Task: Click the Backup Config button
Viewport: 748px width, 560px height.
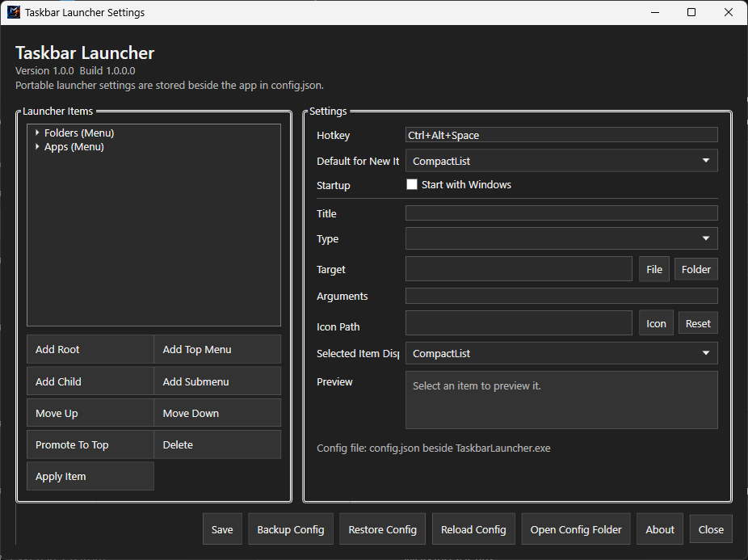Action: pyautogui.click(x=291, y=529)
